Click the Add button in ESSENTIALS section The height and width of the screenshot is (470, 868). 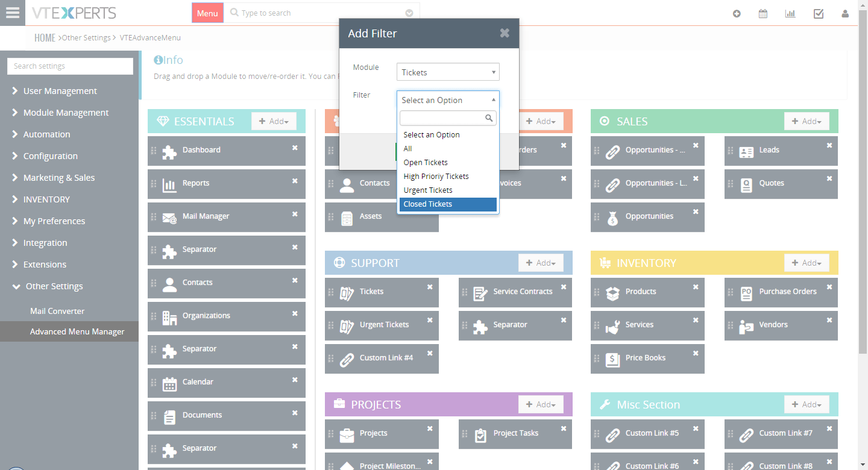pos(274,121)
